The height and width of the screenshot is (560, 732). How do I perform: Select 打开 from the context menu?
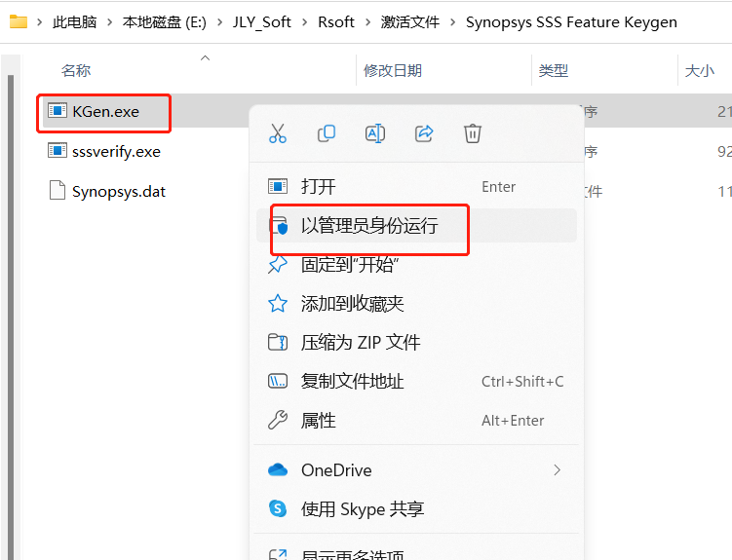click(x=416, y=187)
